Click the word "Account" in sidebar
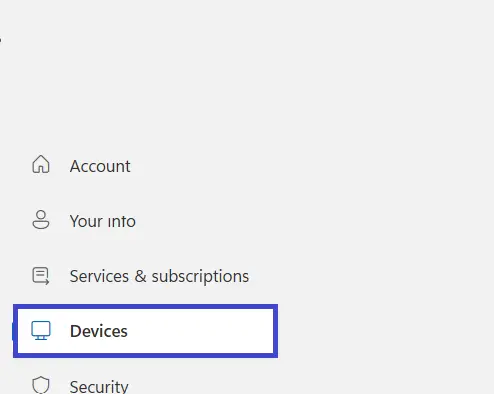 click(100, 166)
